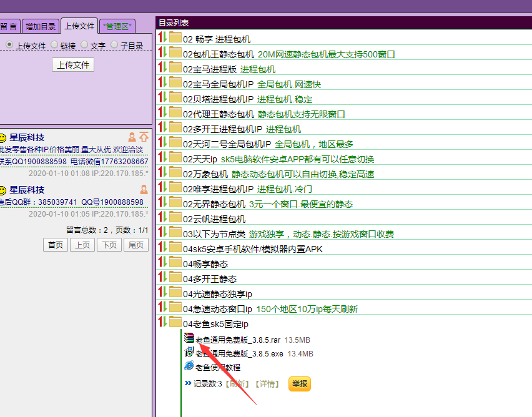This screenshot has width=532, height=417.
Task: Click the EXE installer icon for 老鱼通用免费版
Action: click(189, 353)
